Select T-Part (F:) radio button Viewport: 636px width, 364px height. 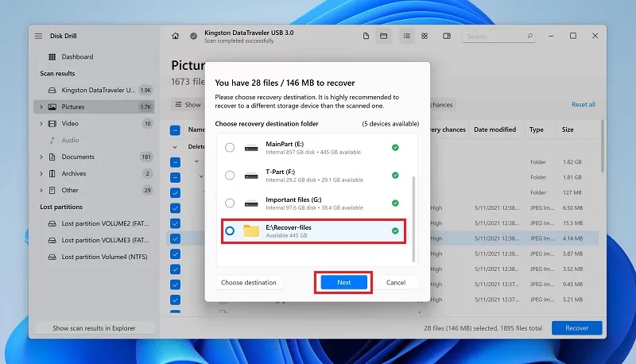click(230, 175)
